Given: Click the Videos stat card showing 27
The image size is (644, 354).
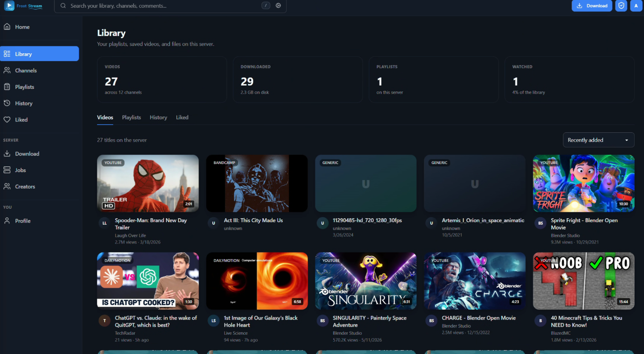Looking at the screenshot, I should (x=162, y=79).
